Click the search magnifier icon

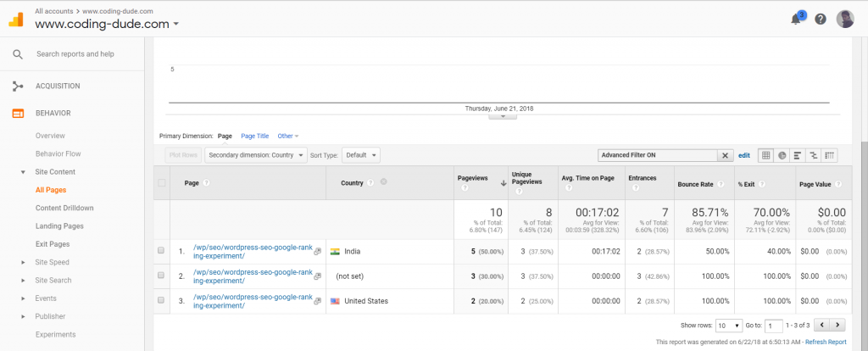pos(18,54)
